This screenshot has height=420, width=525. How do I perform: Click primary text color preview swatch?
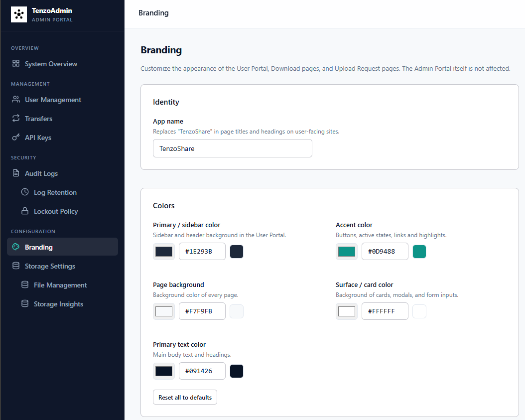(x=237, y=371)
